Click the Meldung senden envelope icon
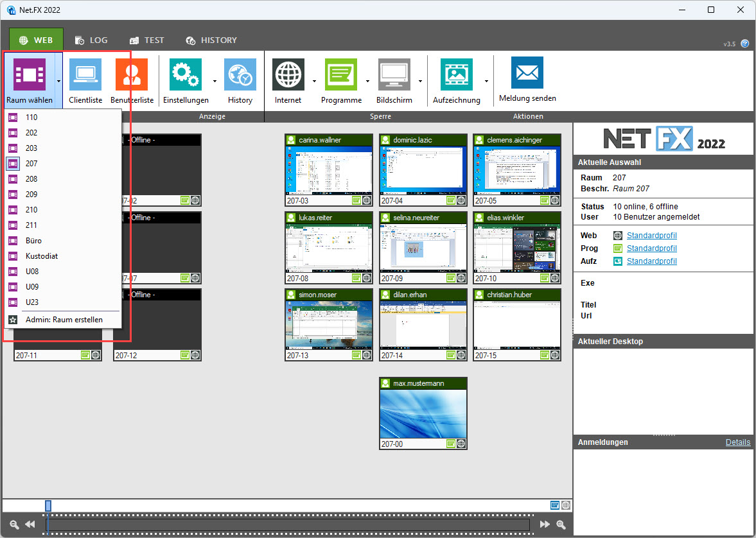The height and width of the screenshot is (538, 756). pyautogui.click(x=527, y=73)
